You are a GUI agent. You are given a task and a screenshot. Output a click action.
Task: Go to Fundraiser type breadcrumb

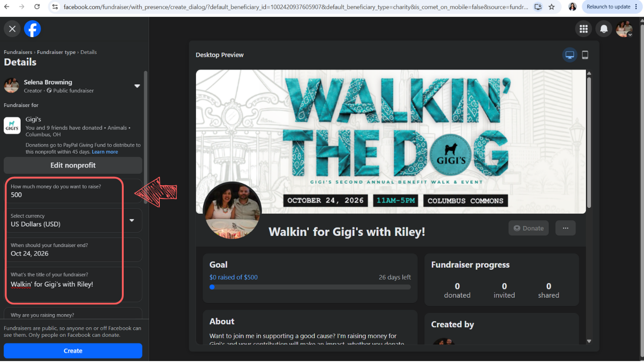pyautogui.click(x=56, y=52)
